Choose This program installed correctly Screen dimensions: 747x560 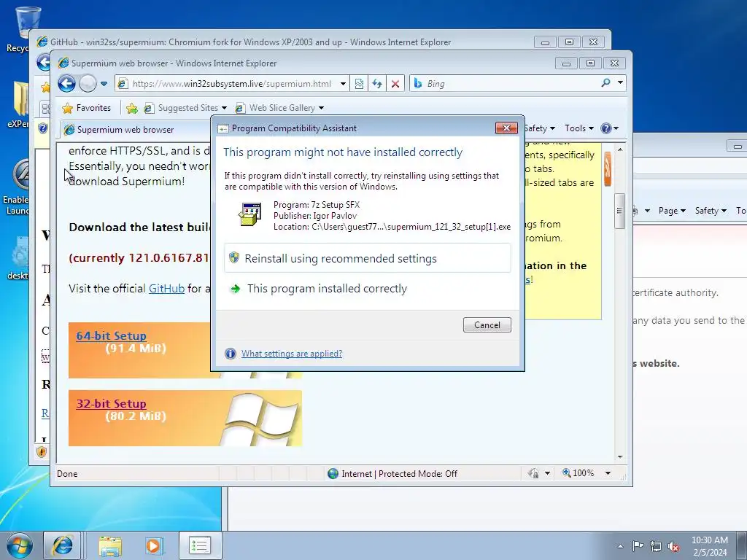point(368,289)
